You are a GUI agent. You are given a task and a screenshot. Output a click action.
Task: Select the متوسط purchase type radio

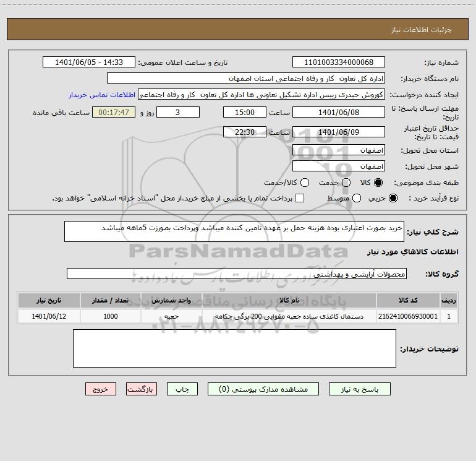[357, 198]
